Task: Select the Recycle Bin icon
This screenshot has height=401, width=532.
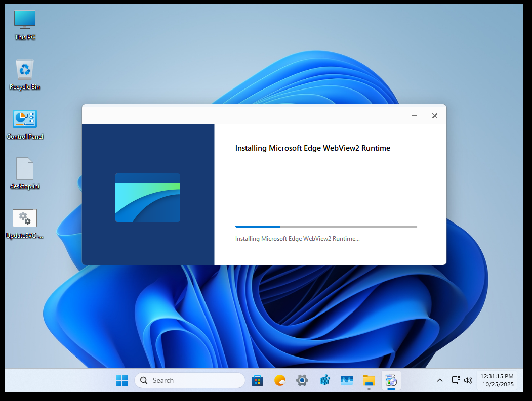Action: tap(25, 74)
